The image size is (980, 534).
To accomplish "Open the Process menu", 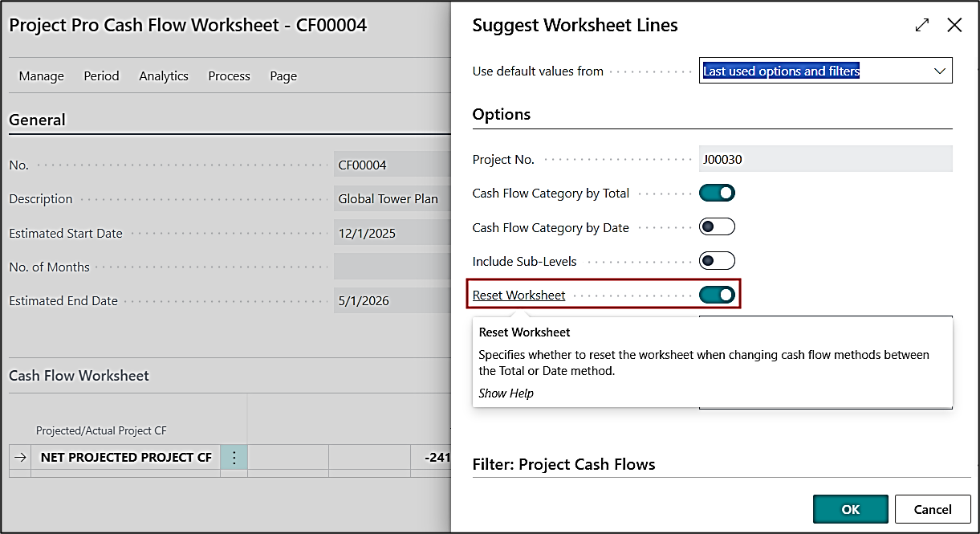I will tap(229, 76).
